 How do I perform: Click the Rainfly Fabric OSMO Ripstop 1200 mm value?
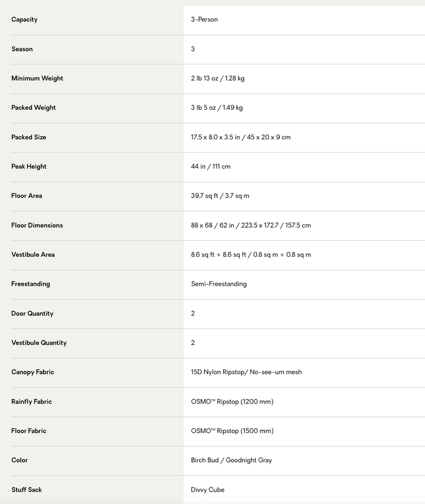tap(232, 401)
